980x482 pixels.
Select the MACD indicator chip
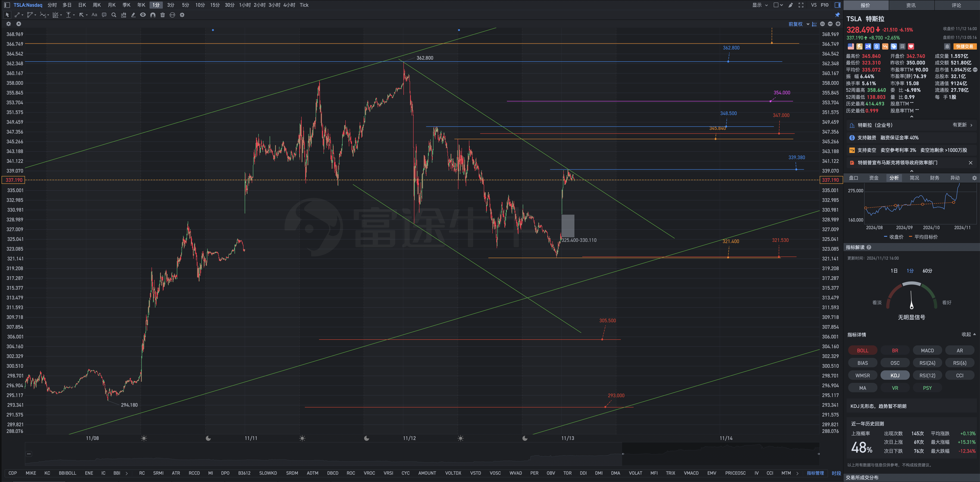click(x=928, y=350)
